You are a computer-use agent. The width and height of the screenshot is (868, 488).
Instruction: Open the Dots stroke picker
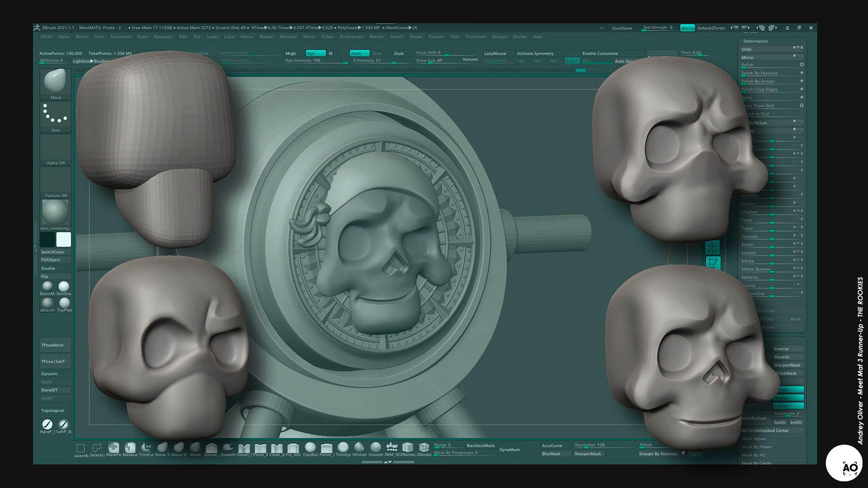[56, 117]
